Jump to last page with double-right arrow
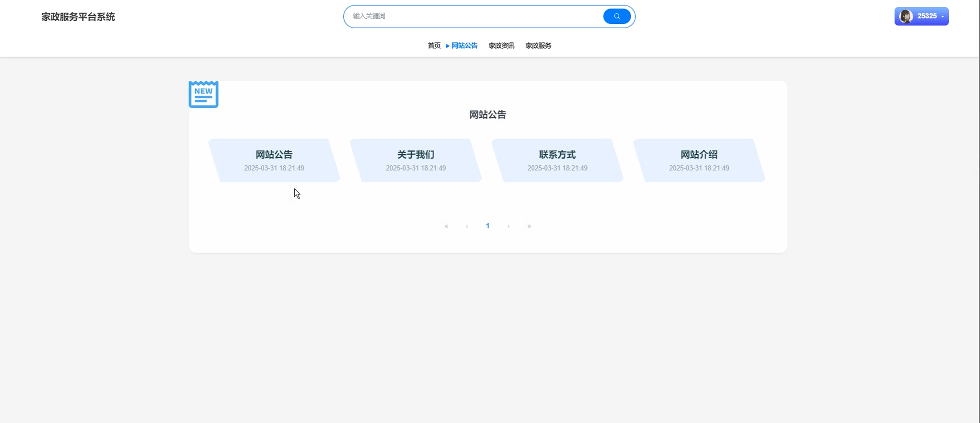Screen dimensions: 980x423 (529, 226)
